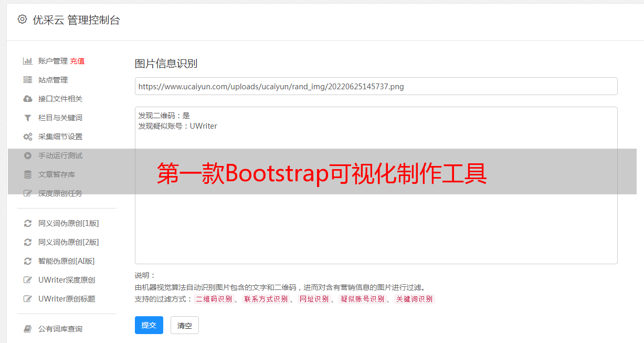
Task: Click the gears icon for 采集细节设置
Action: coord(28,137)
